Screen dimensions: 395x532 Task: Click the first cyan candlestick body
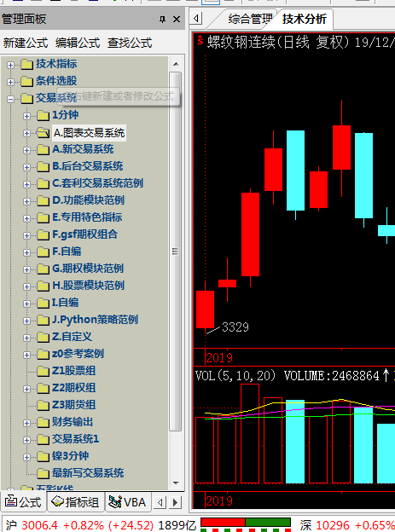(295, 171)
